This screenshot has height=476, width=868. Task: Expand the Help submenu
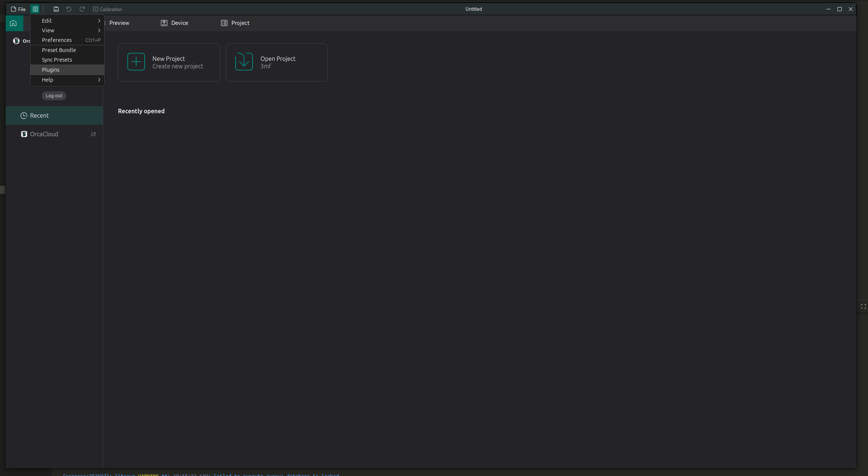click(67, 79)
